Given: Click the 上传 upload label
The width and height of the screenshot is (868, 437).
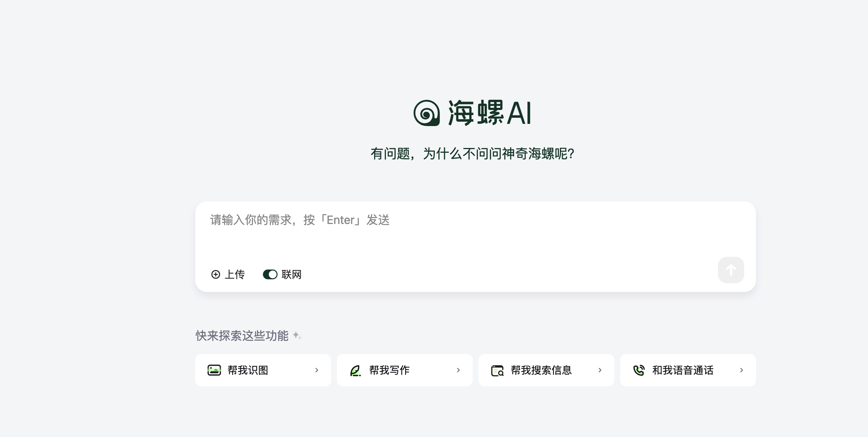Looking at the screenshot, I should point(235,274).
